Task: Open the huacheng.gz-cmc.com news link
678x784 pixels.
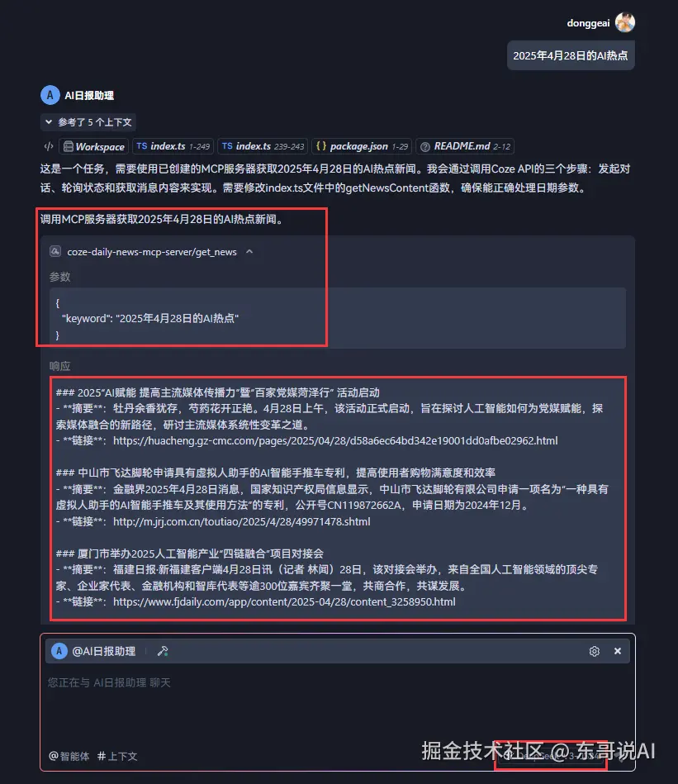Action: pos(335,441)
